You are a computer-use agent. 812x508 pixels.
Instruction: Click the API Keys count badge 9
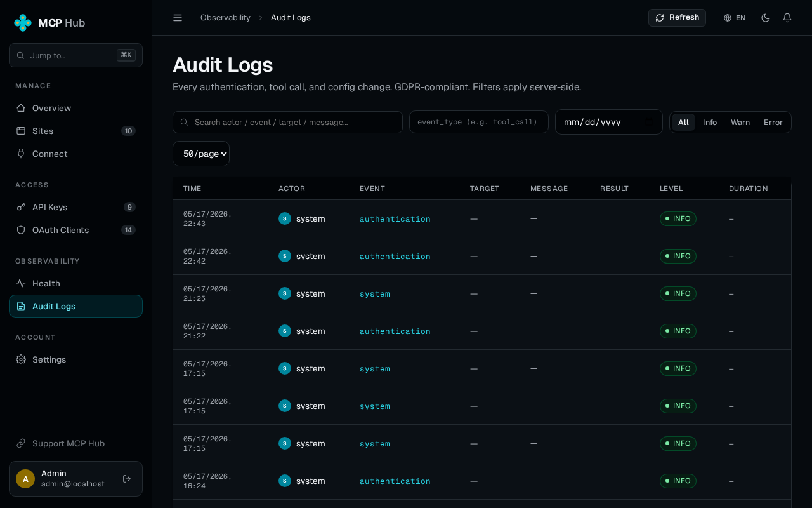(x=129, y=207)
